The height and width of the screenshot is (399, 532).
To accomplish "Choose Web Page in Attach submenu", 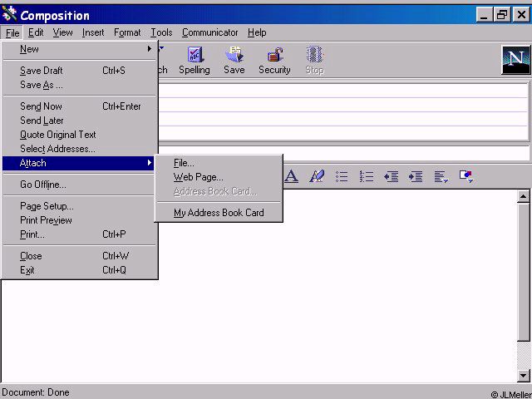I will (x=219, y=177).
